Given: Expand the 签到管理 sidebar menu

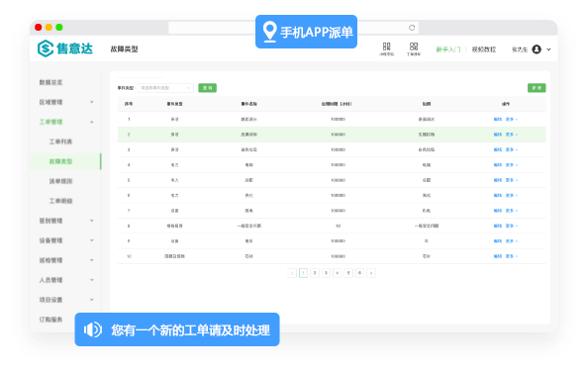Looking at the screenshot, I should 66,221.
